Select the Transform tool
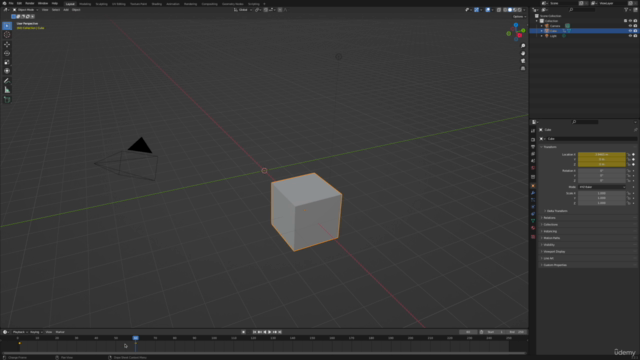This screenshot has height=360, width=640. point(7,71)
